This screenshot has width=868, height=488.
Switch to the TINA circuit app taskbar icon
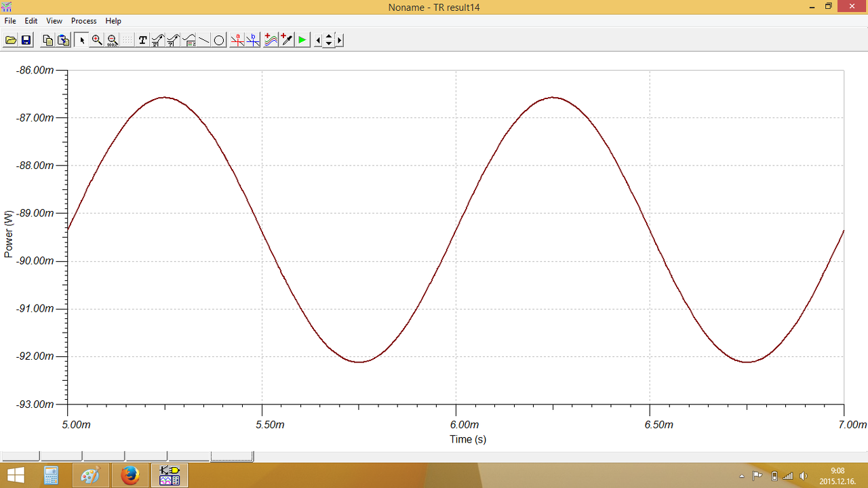(x=170, y=476)
